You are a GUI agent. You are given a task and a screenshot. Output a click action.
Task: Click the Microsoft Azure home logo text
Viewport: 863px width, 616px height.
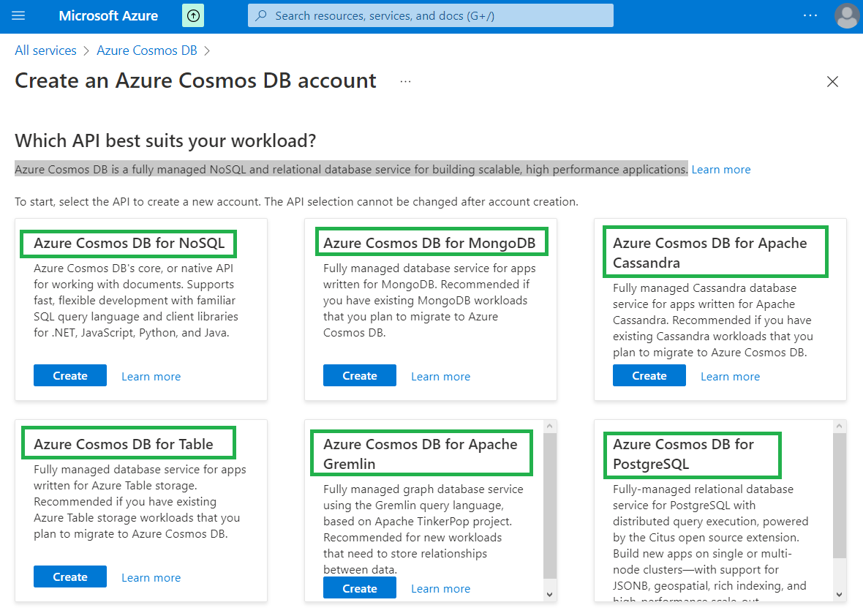(108, 15)
